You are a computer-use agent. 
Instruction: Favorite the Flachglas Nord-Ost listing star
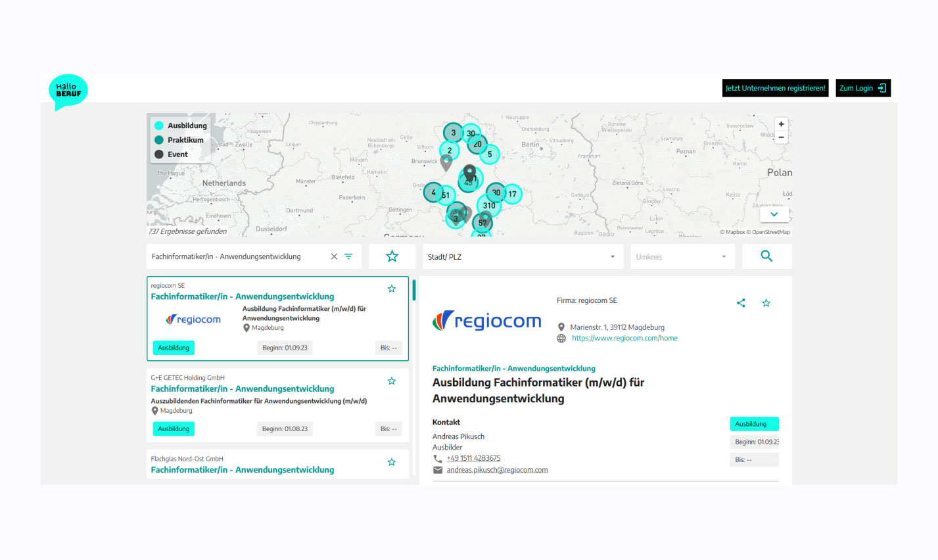[392, 462]
